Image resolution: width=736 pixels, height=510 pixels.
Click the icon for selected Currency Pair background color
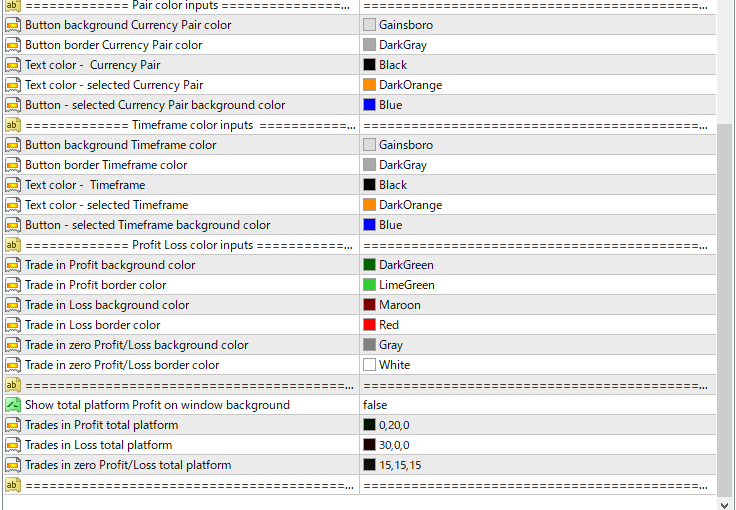pyautogui.click(x=13, y=105)
